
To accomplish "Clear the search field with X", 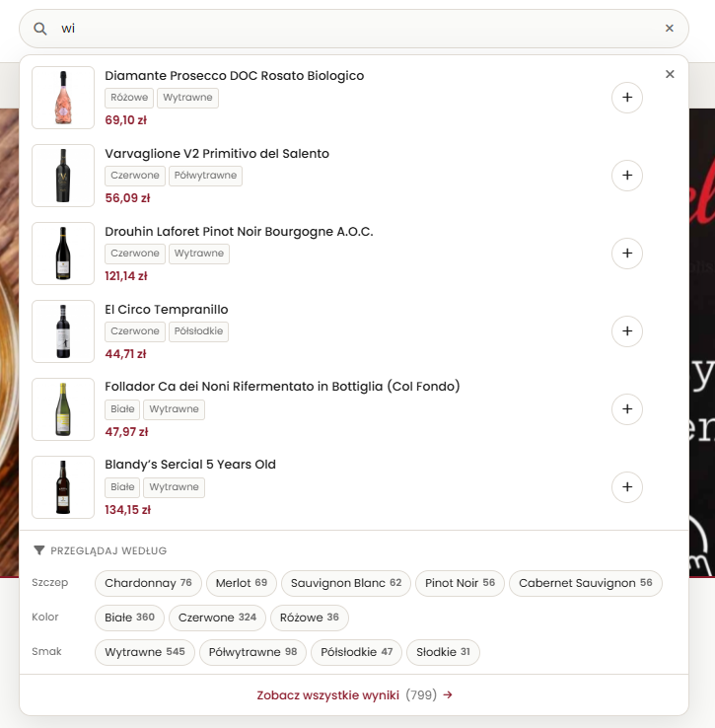I will tap(669, 29).
